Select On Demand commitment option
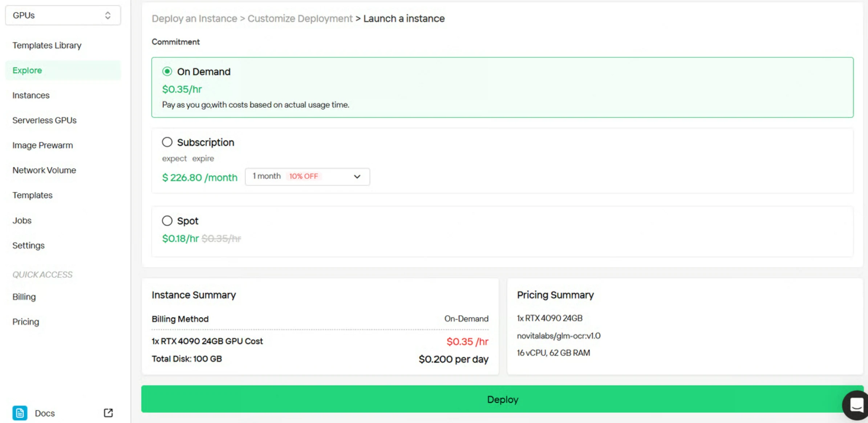 click(x=167, y=71)
